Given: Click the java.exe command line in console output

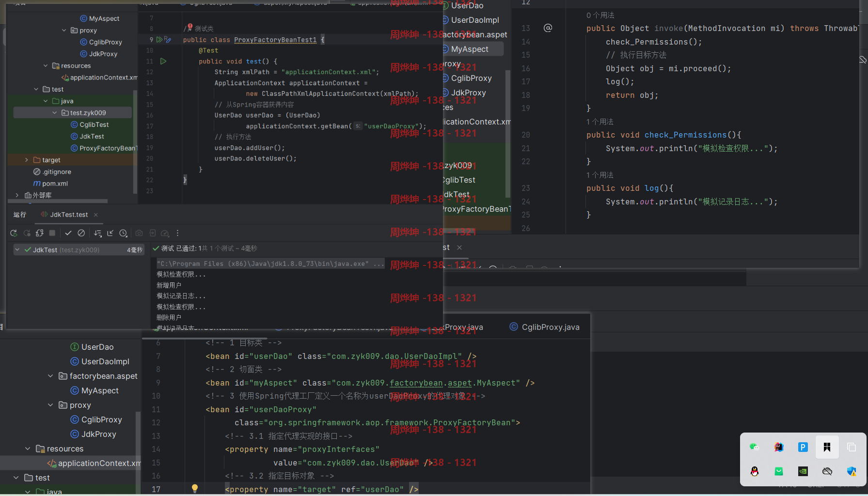Looking at the screenshot, I should (270, 263).
